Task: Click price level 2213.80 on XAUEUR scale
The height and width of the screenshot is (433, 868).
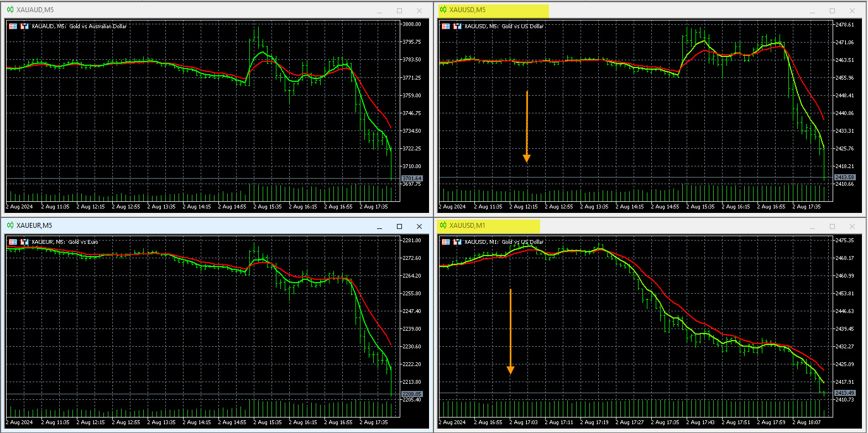Action: tap(412, 382)
